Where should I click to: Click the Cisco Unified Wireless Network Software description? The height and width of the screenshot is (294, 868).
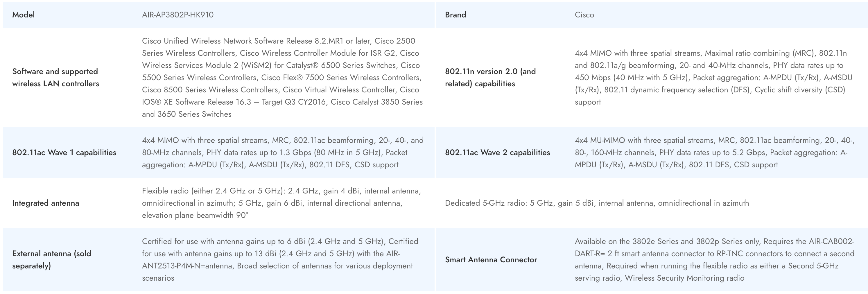click(282, 78)
